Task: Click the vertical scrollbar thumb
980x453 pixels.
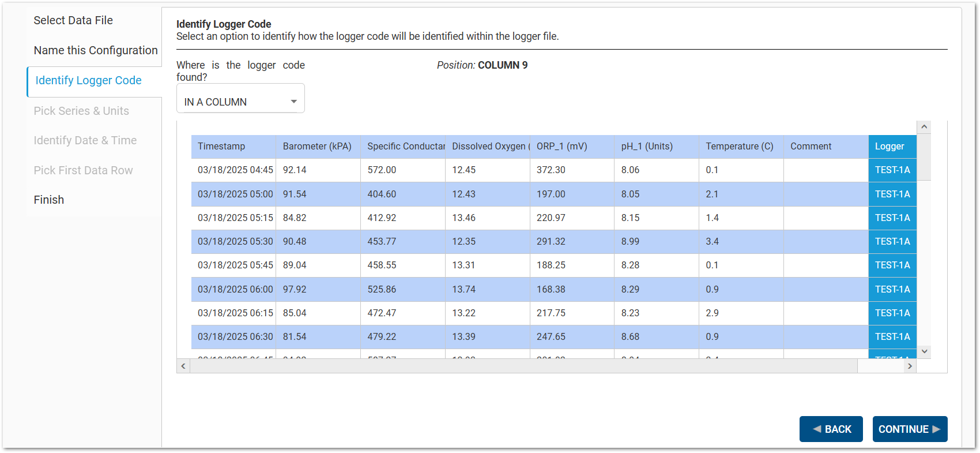Action: coord(924,157)
